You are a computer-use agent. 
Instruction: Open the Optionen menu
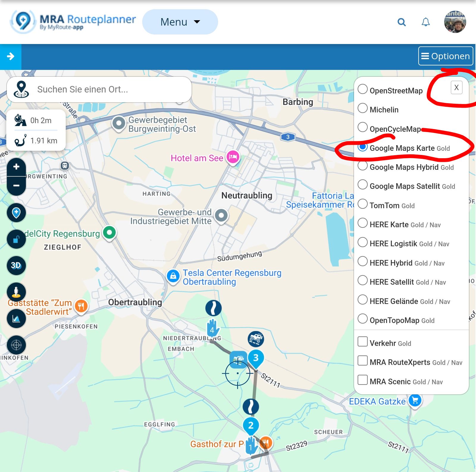[446, 56]
